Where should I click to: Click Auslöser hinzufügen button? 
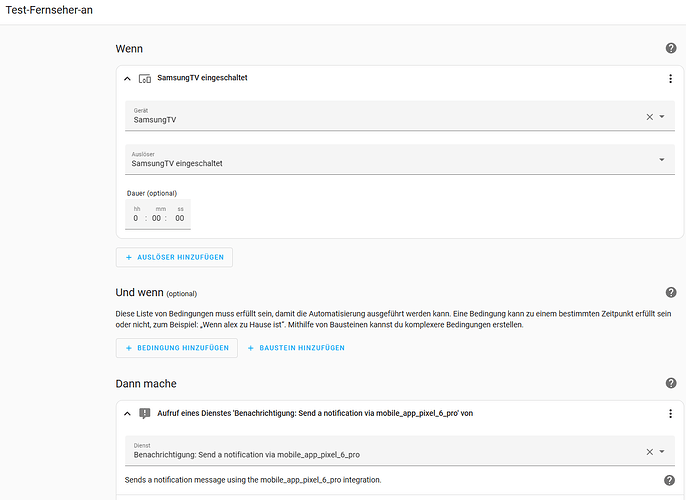tap(174, 257)
